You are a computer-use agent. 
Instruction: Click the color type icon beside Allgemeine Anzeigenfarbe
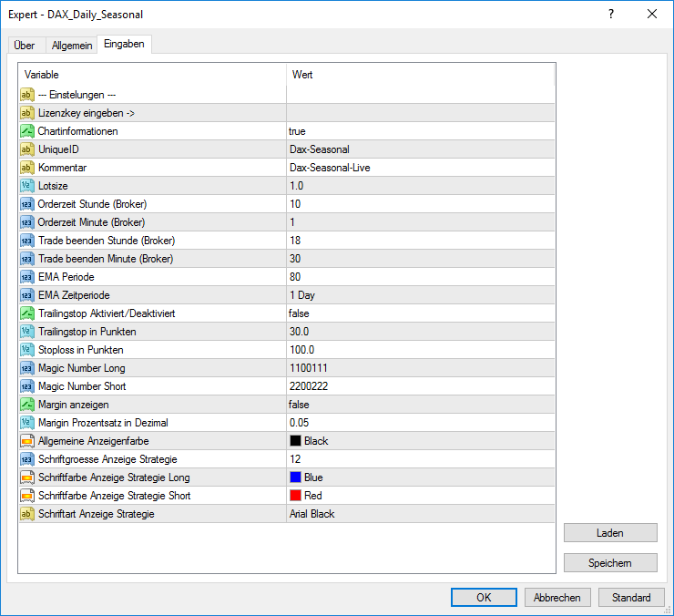point(27,441)
